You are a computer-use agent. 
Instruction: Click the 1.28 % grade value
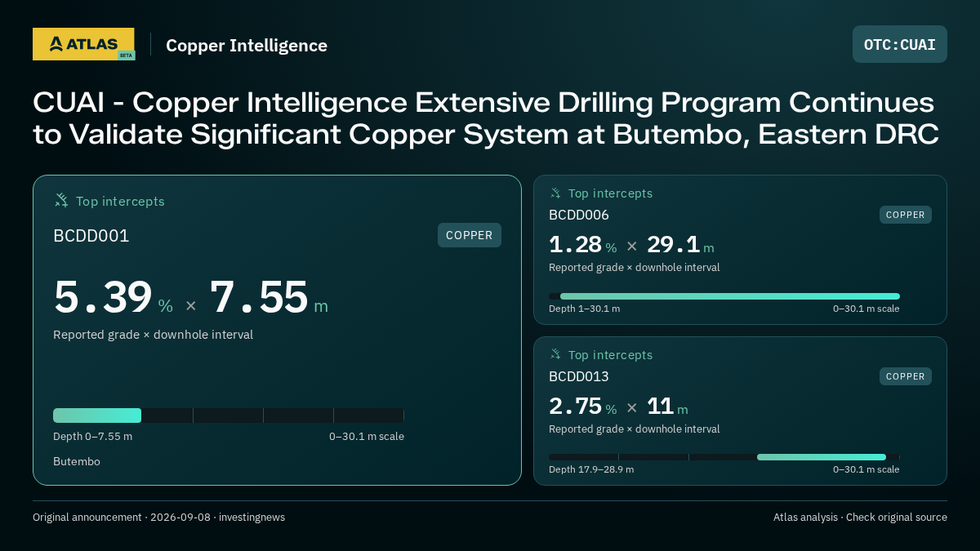tap(583, 245)
